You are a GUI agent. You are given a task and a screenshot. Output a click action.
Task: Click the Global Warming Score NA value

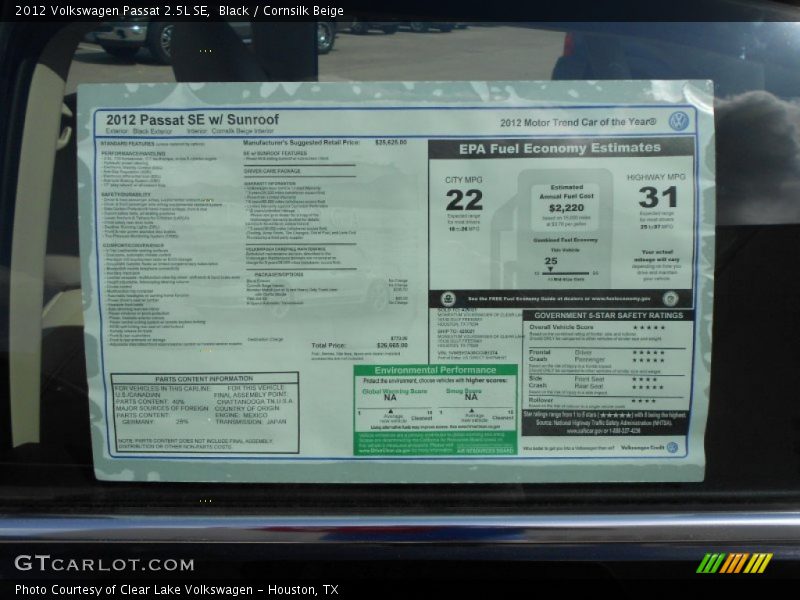tap(390, 397)
